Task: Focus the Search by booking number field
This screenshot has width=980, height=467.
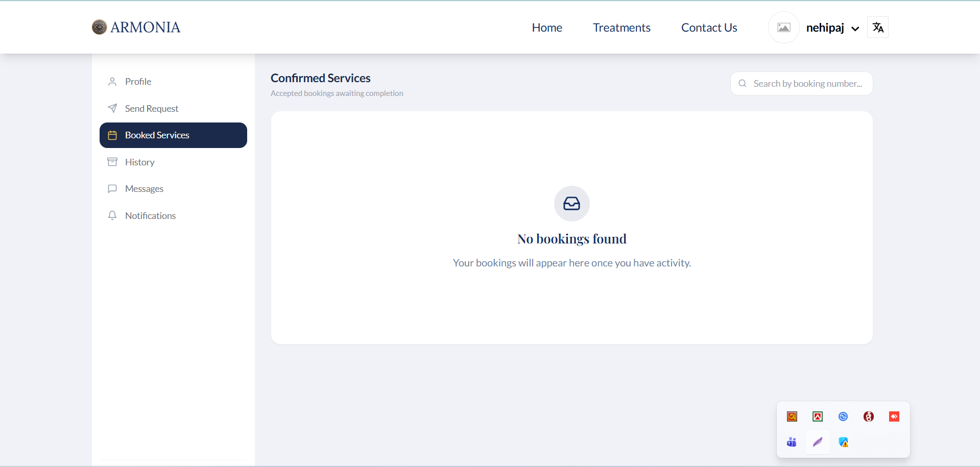Action: point(801,84)
